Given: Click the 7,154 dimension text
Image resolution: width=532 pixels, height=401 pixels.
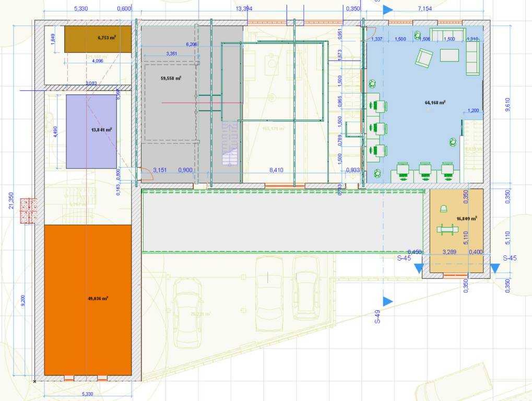Looking at the screenshot, I should point(425,8).
